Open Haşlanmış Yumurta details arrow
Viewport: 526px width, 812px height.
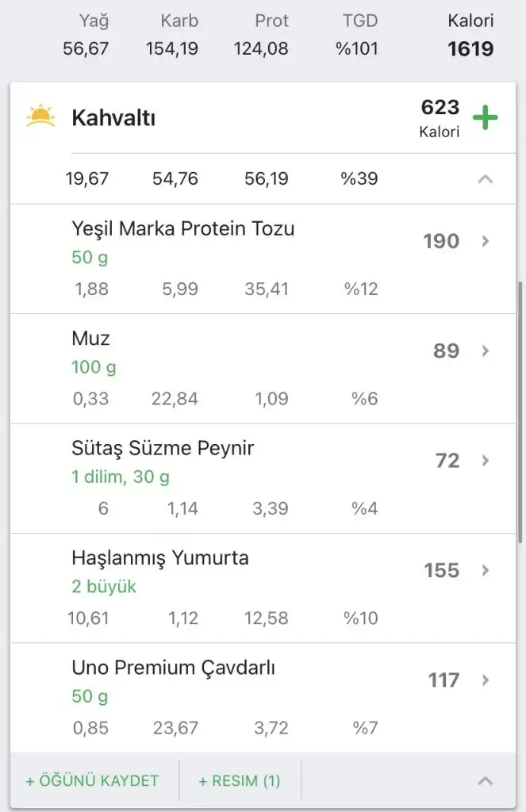coord(486,570)
